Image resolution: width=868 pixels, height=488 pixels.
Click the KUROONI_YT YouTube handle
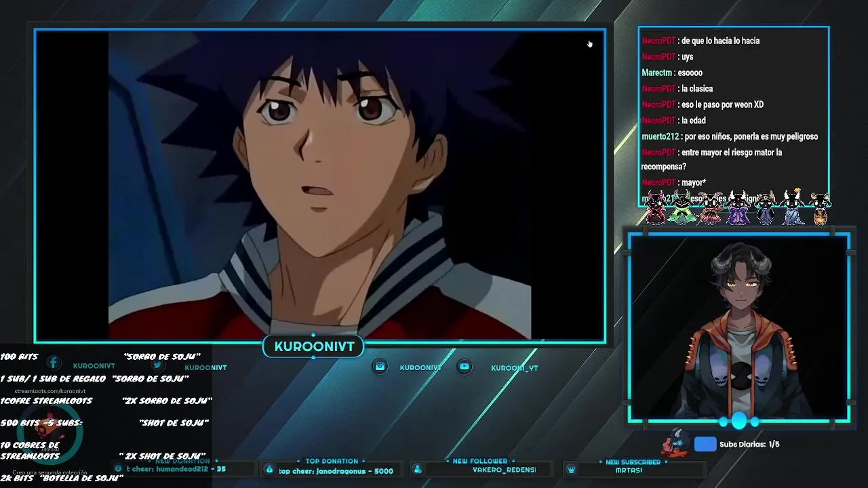tap(514, 367)
